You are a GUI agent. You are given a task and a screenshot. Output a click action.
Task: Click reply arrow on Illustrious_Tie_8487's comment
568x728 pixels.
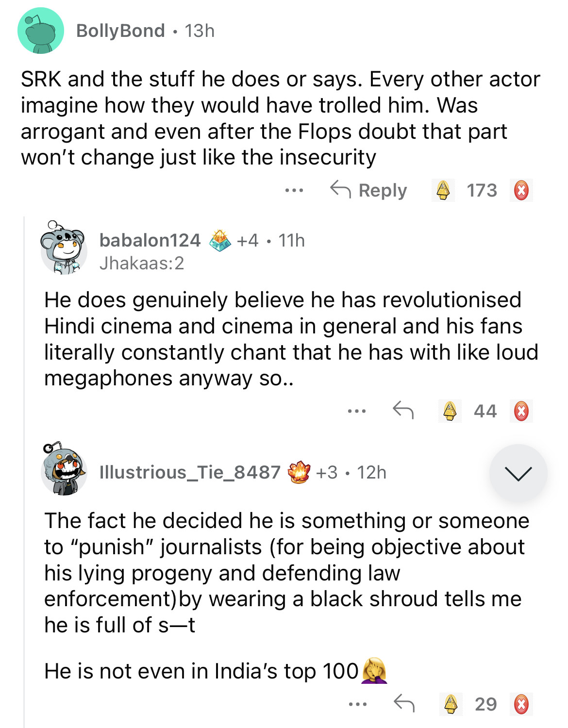click(x=404, y=703)
